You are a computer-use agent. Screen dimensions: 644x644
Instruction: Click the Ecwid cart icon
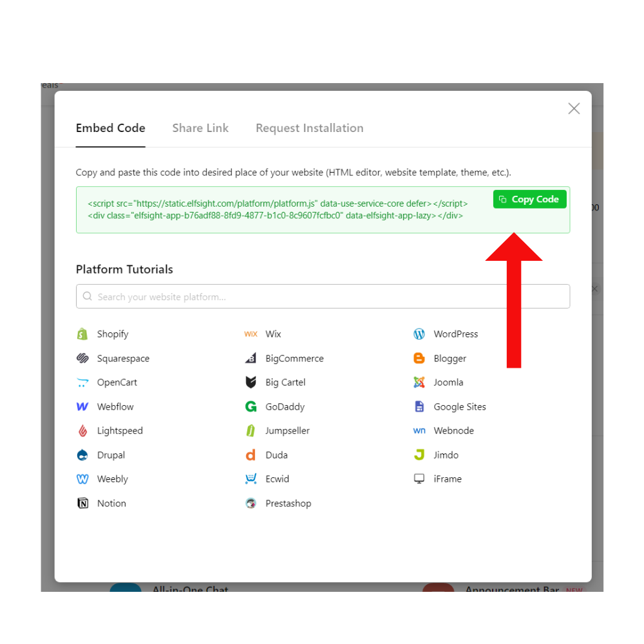[251, 479]
